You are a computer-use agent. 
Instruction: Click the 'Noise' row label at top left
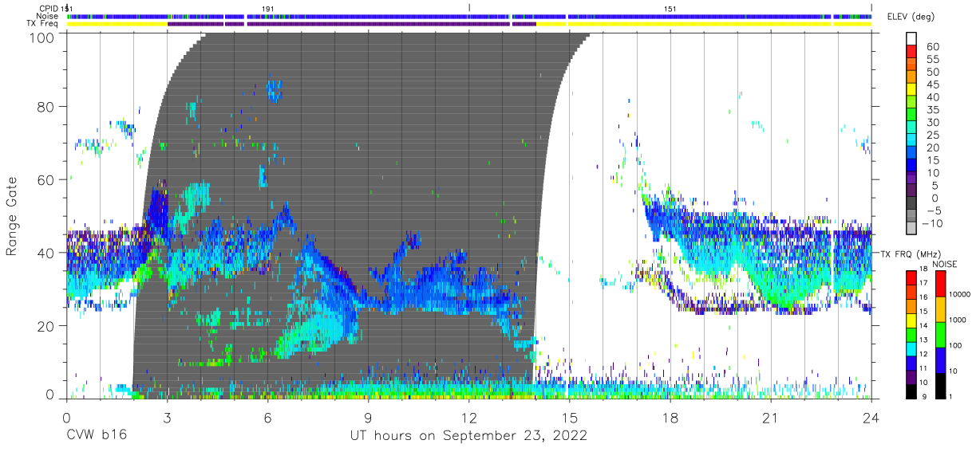pyautogui.click(x=48, y=16)
